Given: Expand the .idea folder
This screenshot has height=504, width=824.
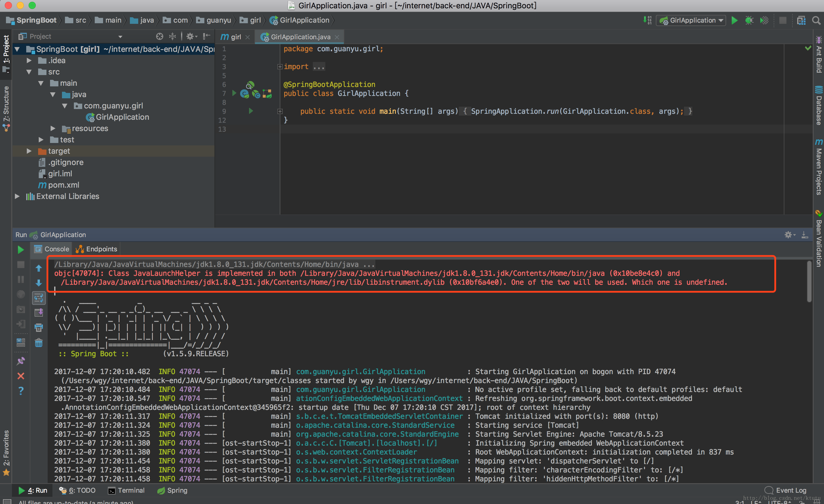Looking at the screenshot, I should coord(29,60).
